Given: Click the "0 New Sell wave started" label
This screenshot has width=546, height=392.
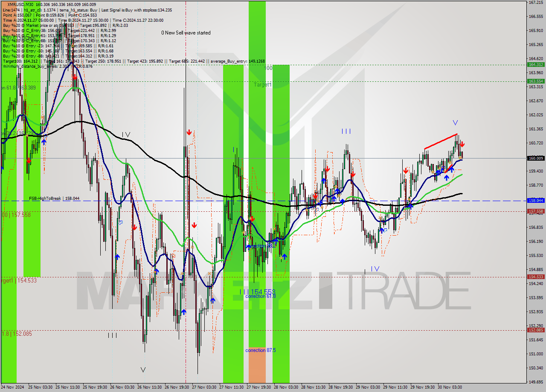Looking at the screenshot, I should point(186,33).
